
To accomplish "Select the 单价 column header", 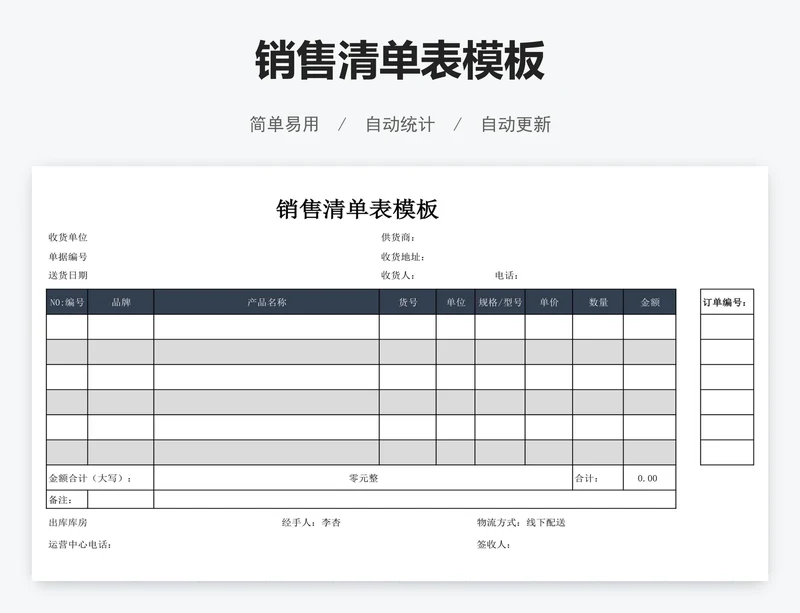I will [x=549, y=302].
